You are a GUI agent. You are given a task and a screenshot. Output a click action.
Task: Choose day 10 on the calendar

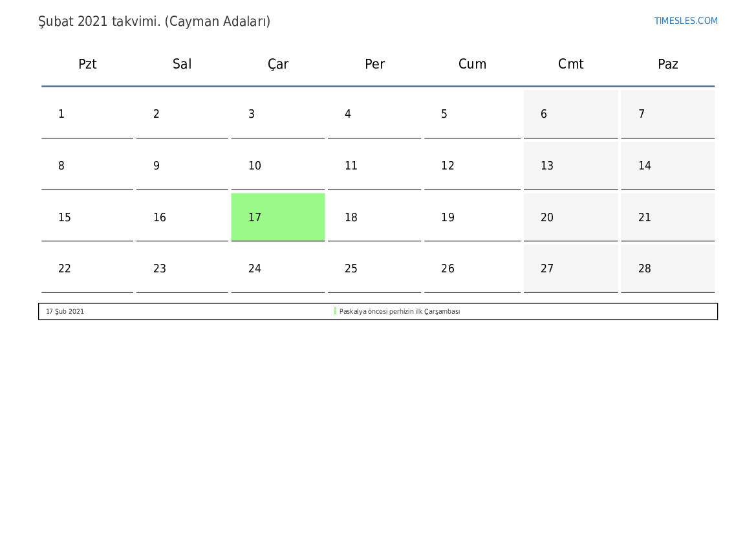click(x=277, y=166)
